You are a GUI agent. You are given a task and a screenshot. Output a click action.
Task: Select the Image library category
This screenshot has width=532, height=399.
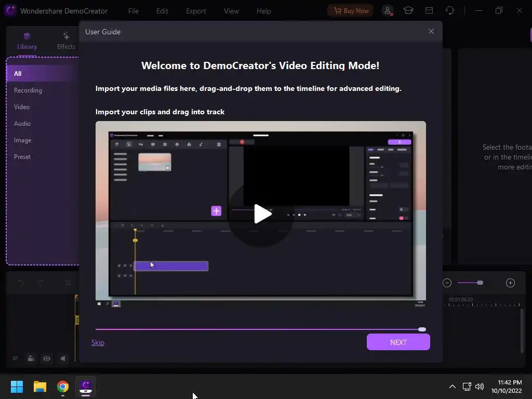(22, 140)
